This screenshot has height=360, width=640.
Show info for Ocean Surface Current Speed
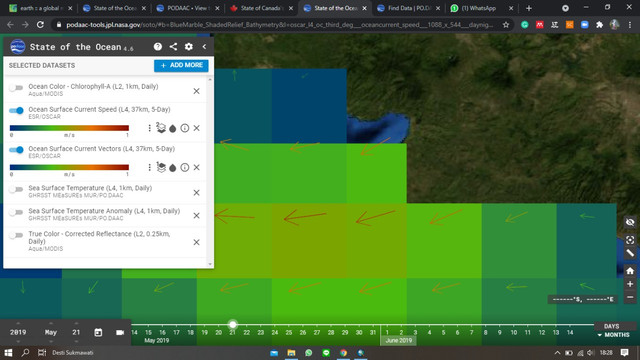click(x=185, y=128)
